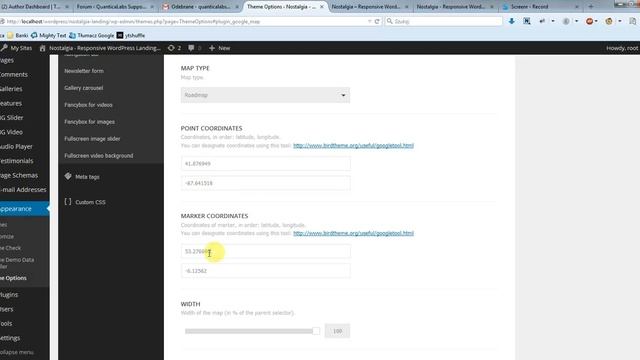This screenshot has width=640, height=360.
Task: Open a new browser tab with plus button
Action: 591,7
